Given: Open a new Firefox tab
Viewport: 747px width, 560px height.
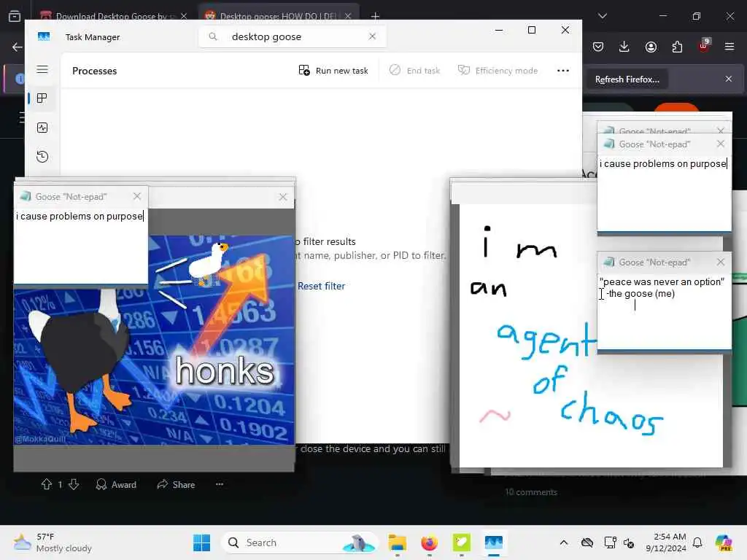Looking at the screenshot, I should (x=376, y=16).
